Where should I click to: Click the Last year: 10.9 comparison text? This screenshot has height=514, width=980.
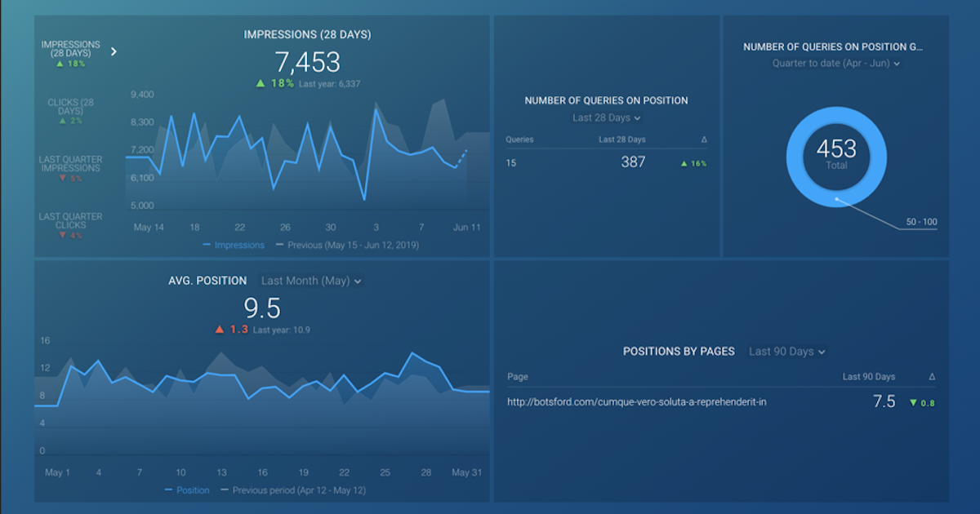(281, 330)
